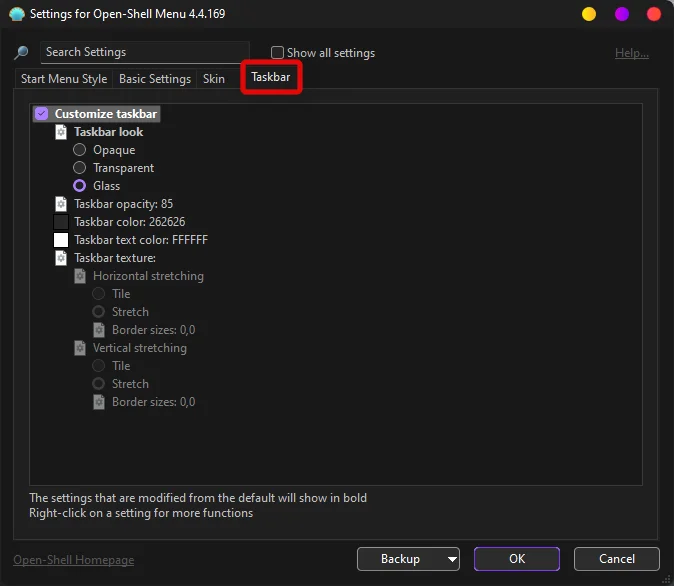Screen dimensions: 674x586
Task: Choose the Transparent radio button
Action: pyautogui.click(x=80, y=168)
